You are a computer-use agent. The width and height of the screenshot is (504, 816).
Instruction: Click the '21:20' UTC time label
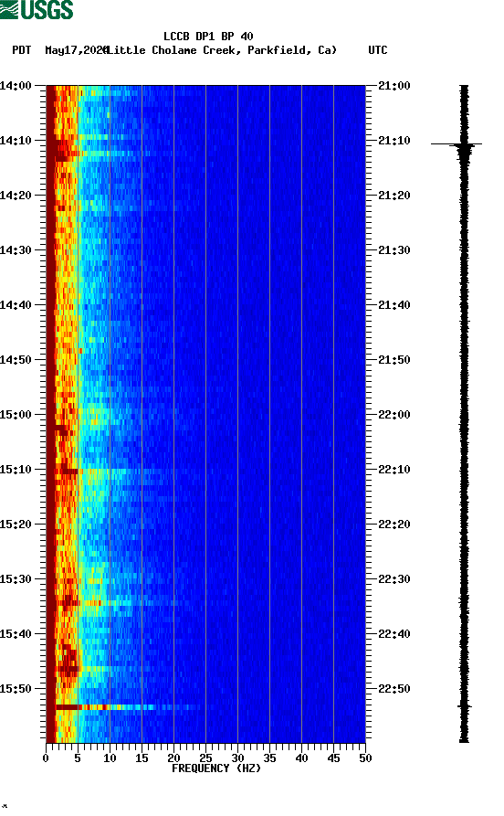coord(394,196)
